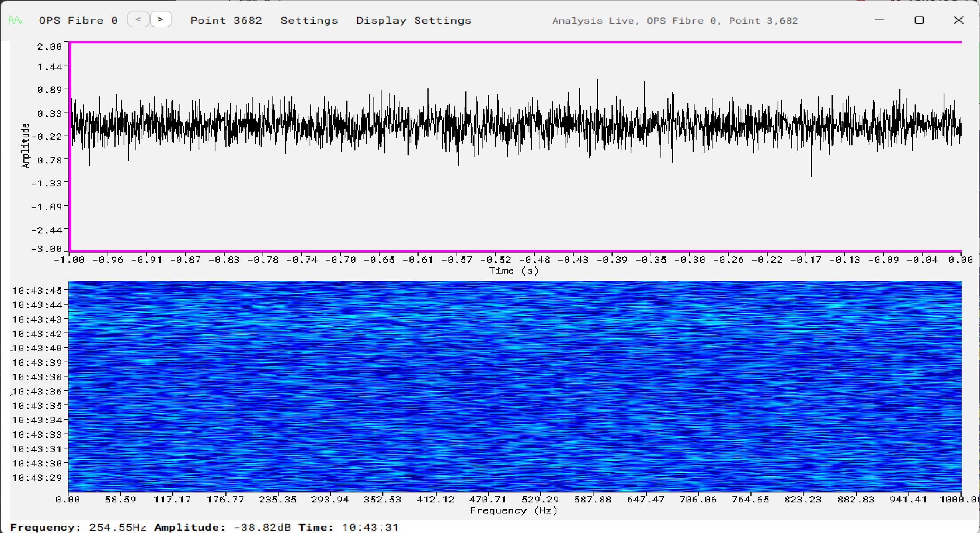Click the -0.52 time axis tick label
Viewport: 980px width, 533px height.
[x=496, y=260]
